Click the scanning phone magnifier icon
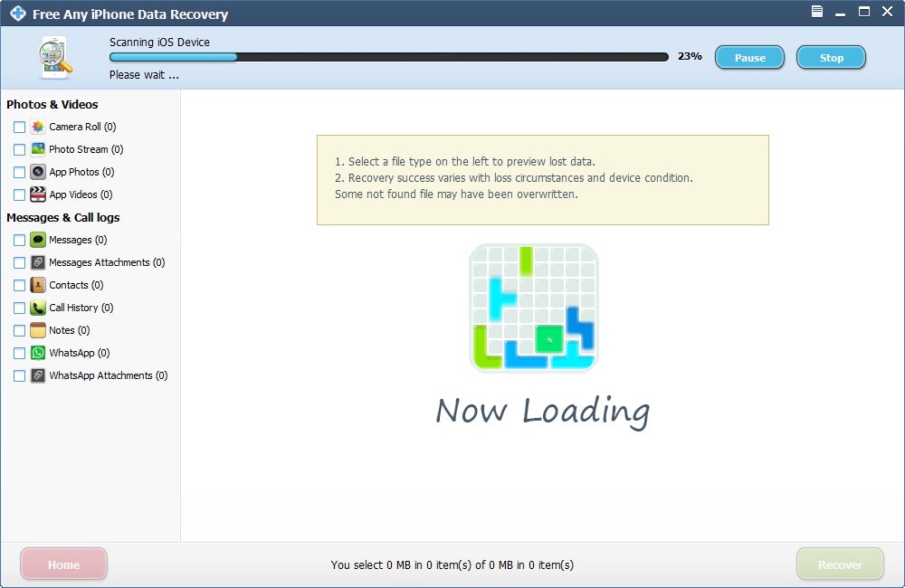Viewport: 905px width, 588px height. (55, 57)
